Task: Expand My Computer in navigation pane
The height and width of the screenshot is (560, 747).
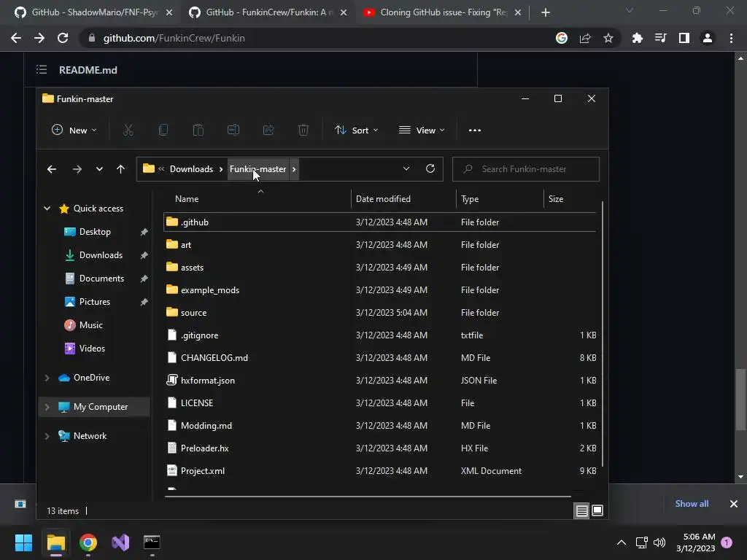Action: (47, 407)
